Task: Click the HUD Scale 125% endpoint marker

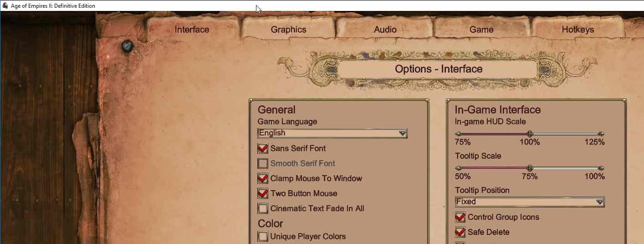Action: pos(601,134)
